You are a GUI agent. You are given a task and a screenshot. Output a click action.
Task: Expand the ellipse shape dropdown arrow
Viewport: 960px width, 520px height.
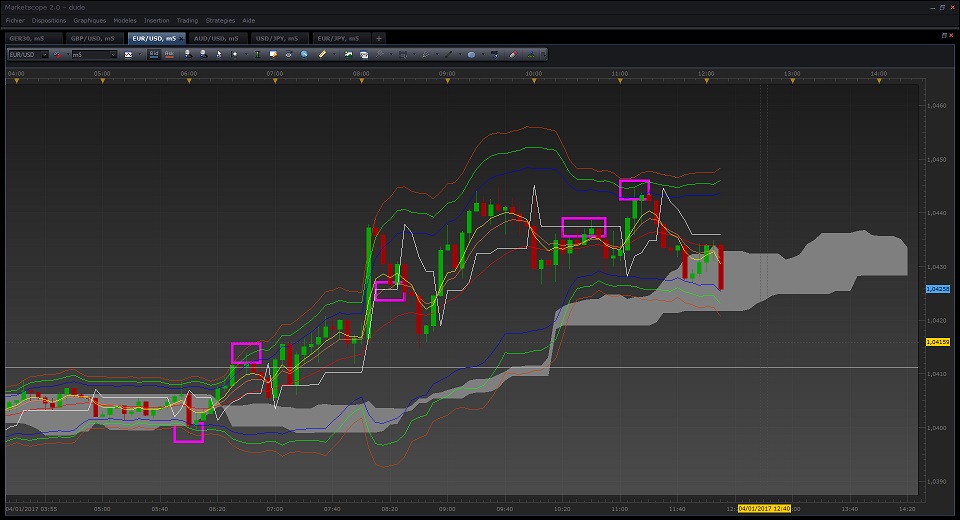[x=483, y=55]
